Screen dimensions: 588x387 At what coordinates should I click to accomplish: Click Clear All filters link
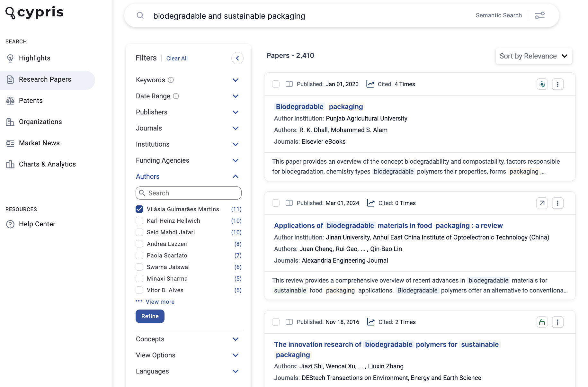177,59
